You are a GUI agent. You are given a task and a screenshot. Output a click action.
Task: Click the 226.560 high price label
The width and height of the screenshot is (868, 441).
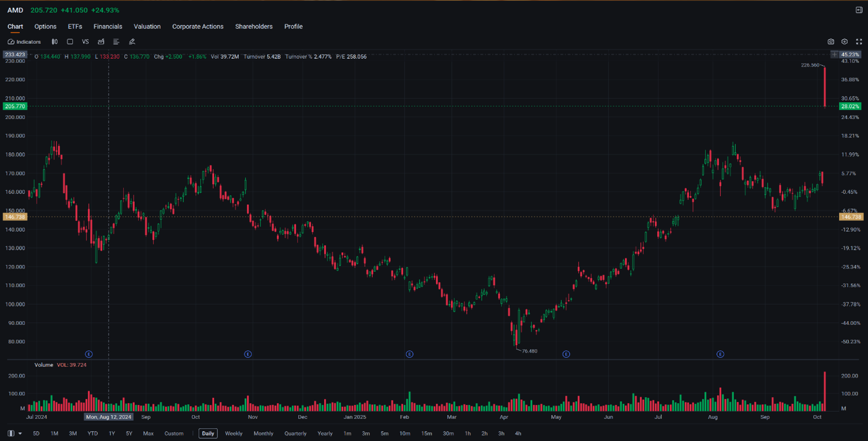[810, 65]
